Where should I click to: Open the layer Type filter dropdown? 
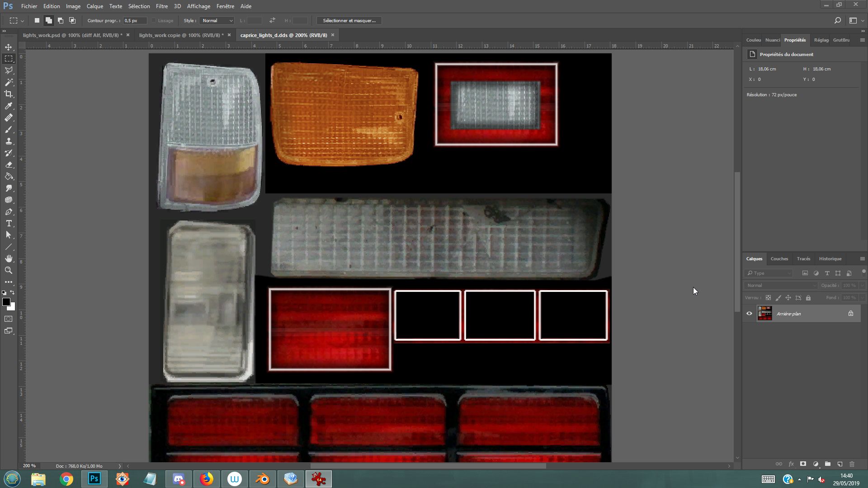[769, 273]
